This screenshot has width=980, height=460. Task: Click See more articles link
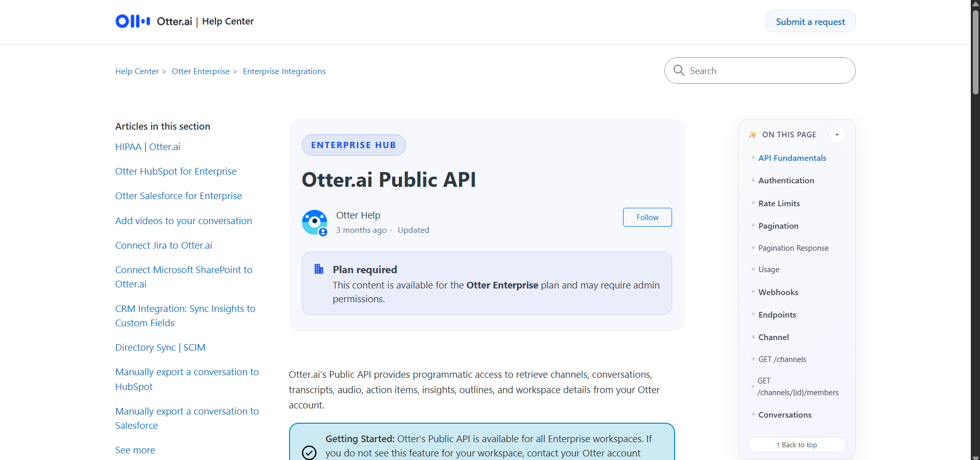pyautogui.click(x=135, y=450)
